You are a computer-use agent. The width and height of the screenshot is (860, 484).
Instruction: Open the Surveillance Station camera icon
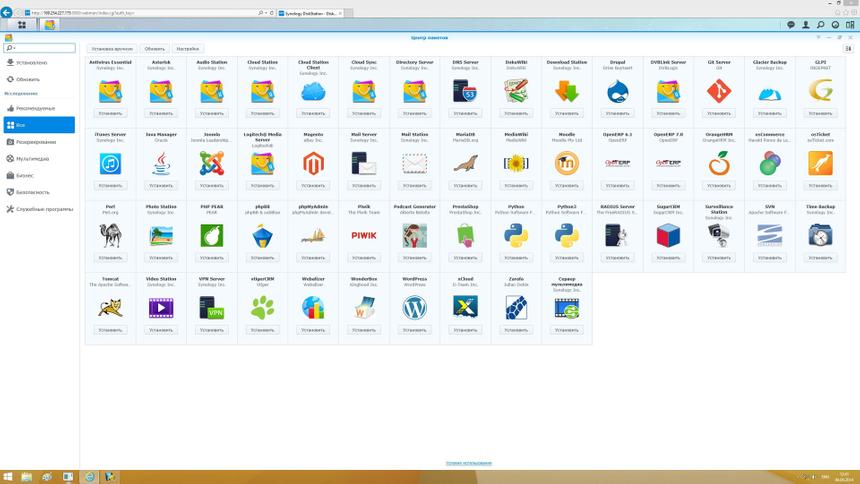point(719,235)
